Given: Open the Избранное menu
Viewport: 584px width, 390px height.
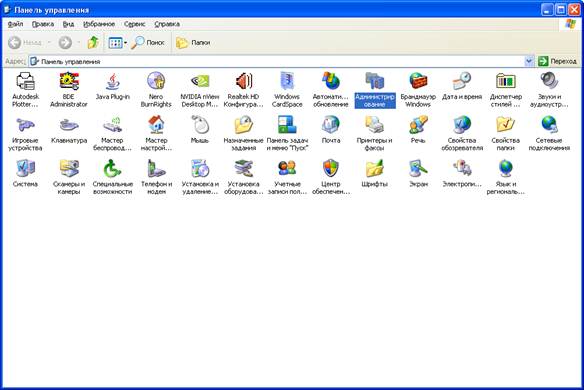Looking at the screenshot, I should tap(99, 24).
